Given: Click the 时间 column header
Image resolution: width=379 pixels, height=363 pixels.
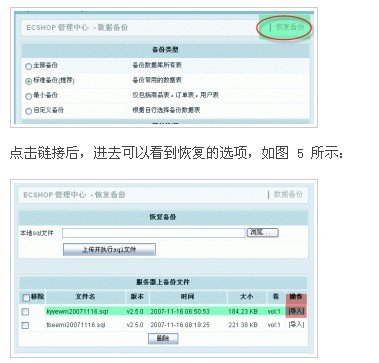Looking at the screenshot, I should [x=188, y=296].
